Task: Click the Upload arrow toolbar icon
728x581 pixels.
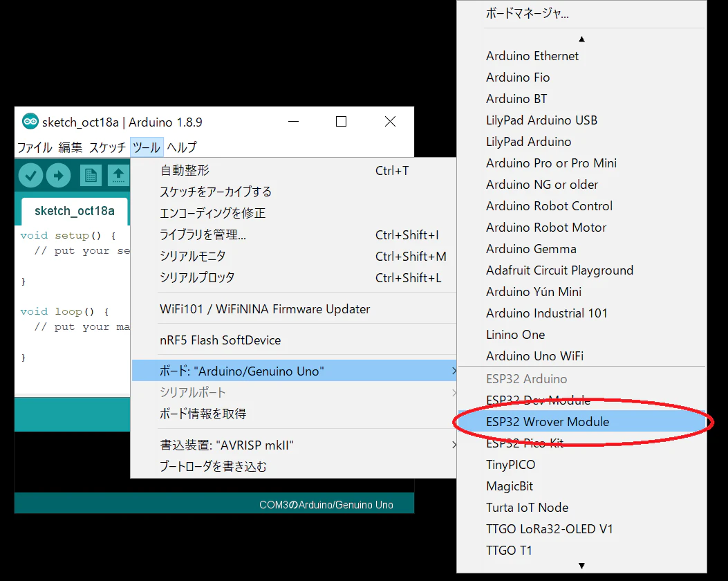Action: [59, 176]
